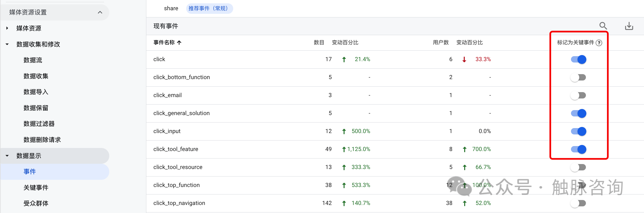Enable key event toggle for click_email
This screenshot has width=644, height=213.
click(578, 95)
